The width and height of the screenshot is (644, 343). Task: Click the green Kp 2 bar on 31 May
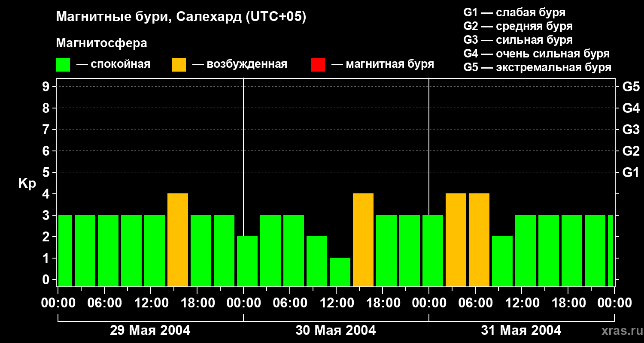pos(502,262)
